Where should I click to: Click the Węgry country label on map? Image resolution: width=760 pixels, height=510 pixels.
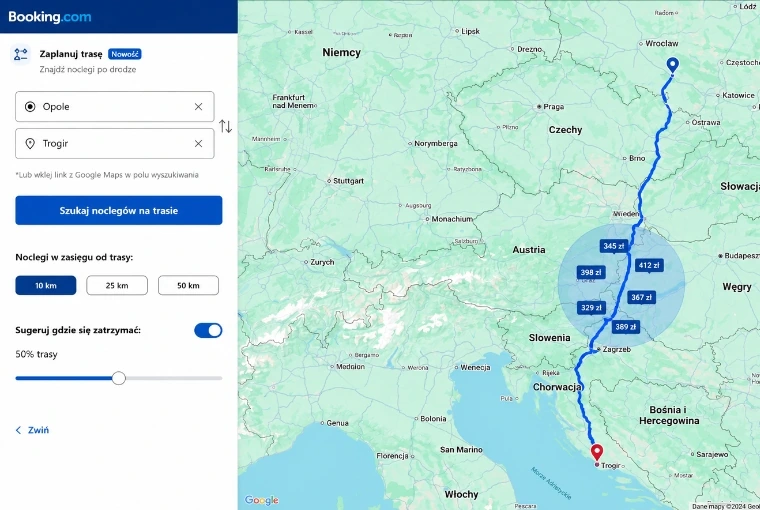click(737, 287)
